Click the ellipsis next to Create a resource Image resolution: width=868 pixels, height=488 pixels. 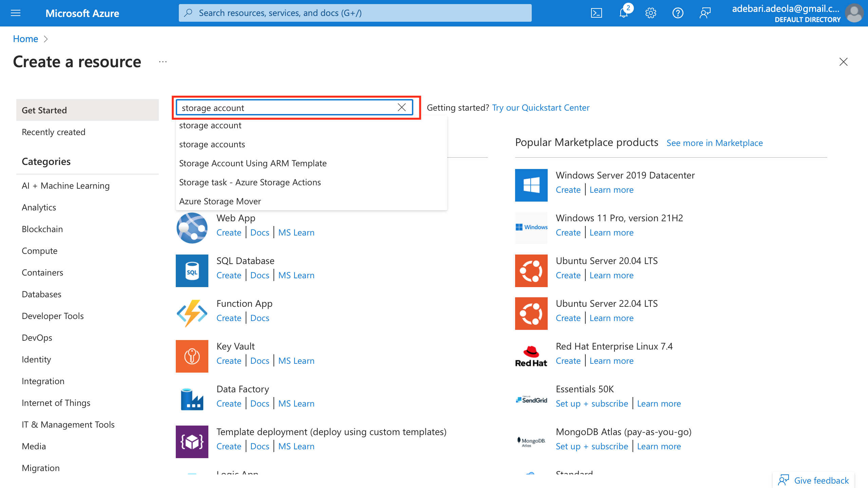[x=163, y=62]
